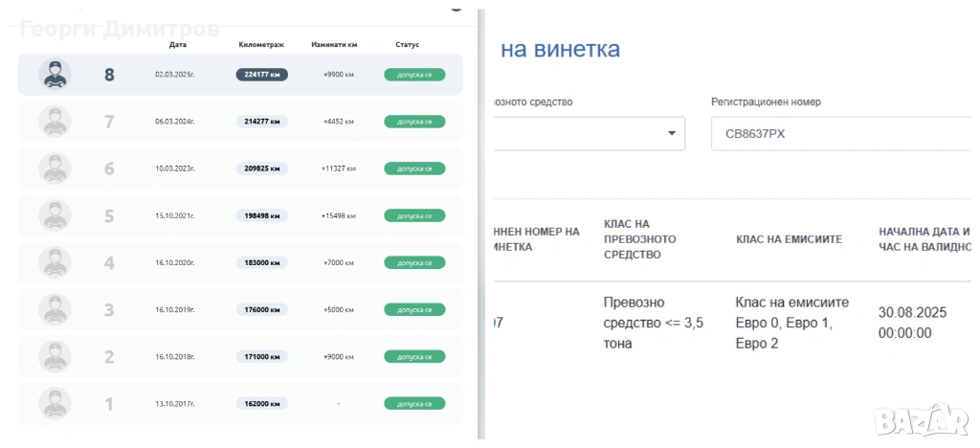Click 'допуска се' status for 16.10.2019
Screen dimensions: 980x448
(414, 309)
